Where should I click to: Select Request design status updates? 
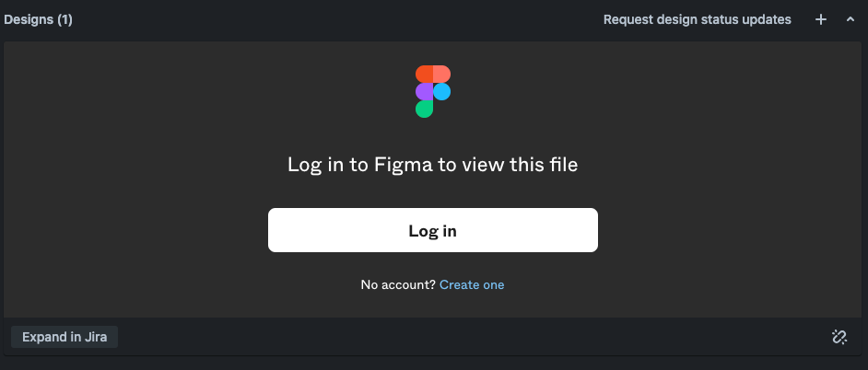click(x=697, y=20)
